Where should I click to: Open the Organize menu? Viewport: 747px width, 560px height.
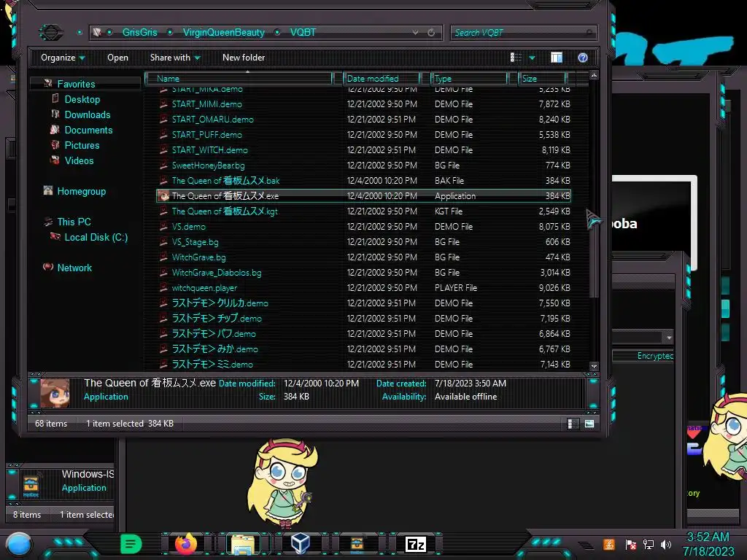click(x=63, y=58)
